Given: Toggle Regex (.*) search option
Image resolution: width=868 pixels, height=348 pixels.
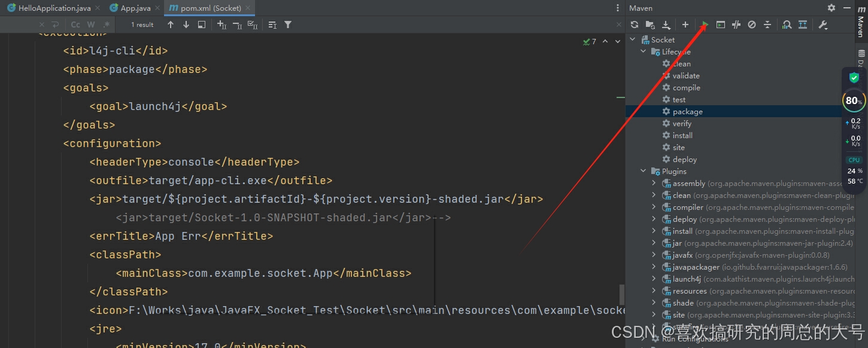Looking at the screenshot, I should [x=107, y=25].
